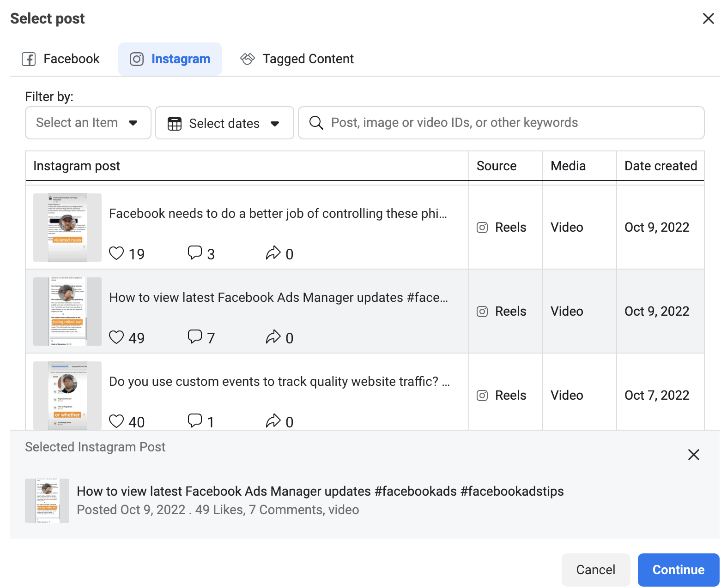
Task: Switch to the Facebook tab
Action: [61, 59]
